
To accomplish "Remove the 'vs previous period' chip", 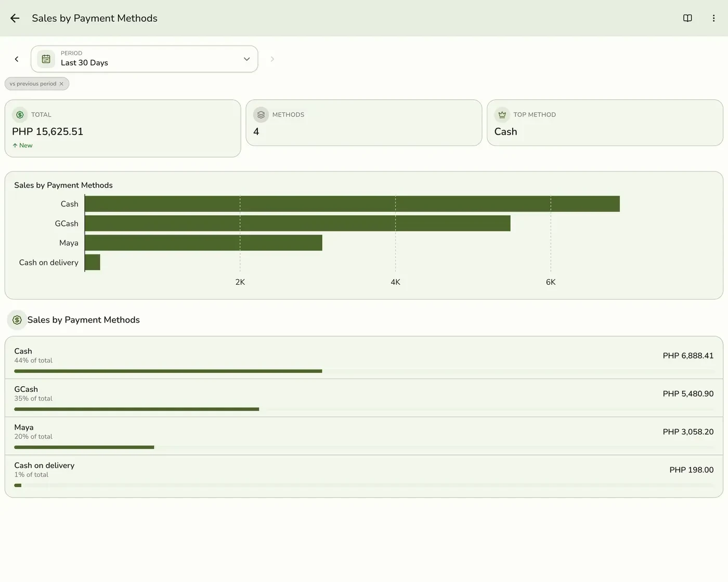I will pos(61,84).
